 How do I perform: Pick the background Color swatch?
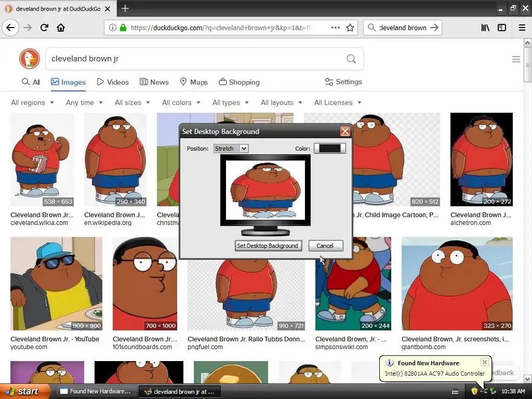pyautogui.click(x=330, y=148)
